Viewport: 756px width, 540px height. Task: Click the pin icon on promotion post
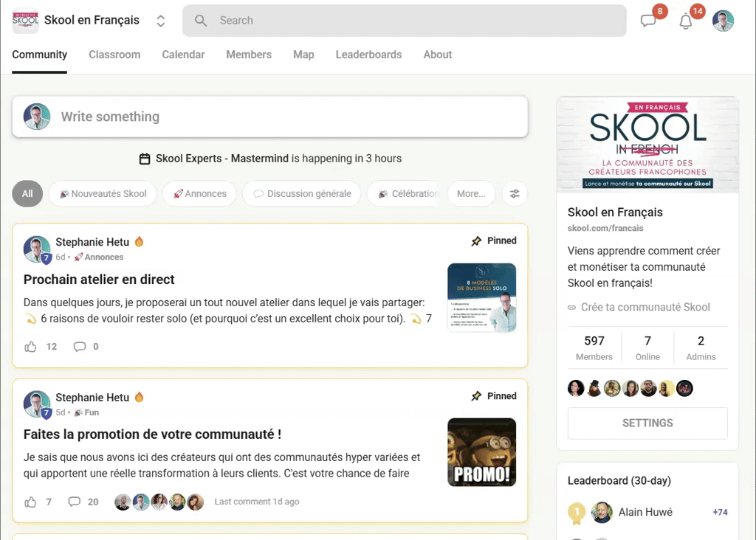coord(476,396)
